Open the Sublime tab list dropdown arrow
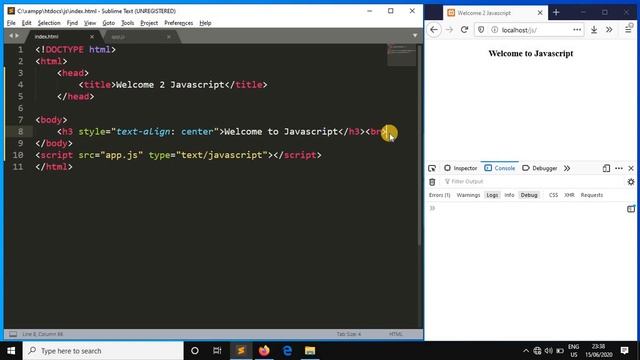Viewport: 640px width, 360px height. (x=415, y=36)
